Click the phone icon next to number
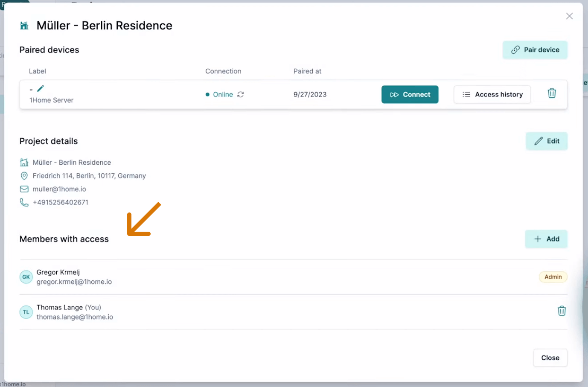This screenshot has width=588, height=387. 24,202
